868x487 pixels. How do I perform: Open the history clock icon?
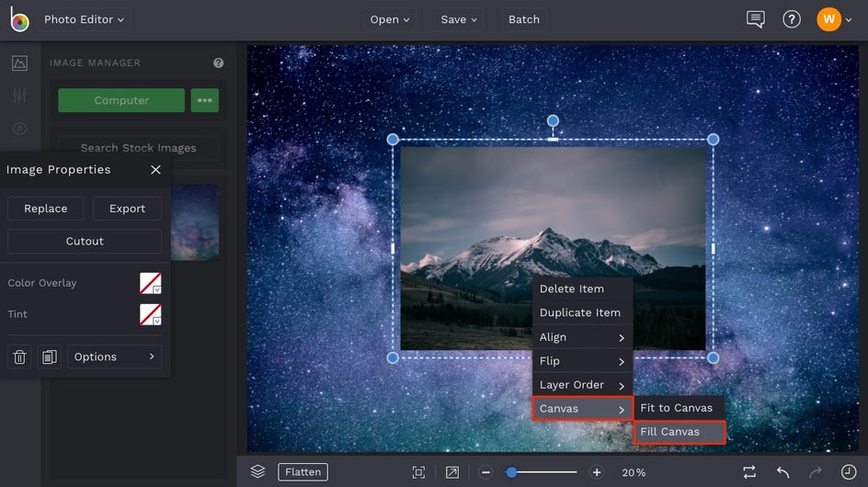coord(849,472)
